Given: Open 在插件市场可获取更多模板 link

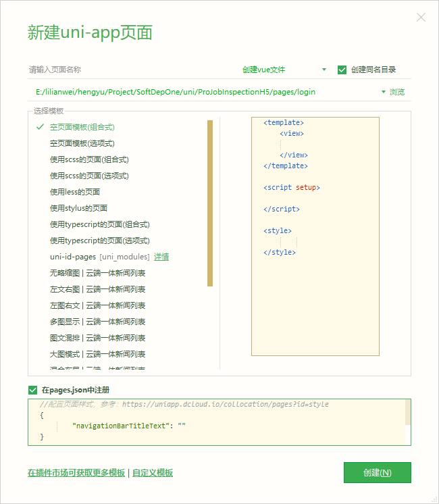Looking at the screenshot, I should 76,473.
